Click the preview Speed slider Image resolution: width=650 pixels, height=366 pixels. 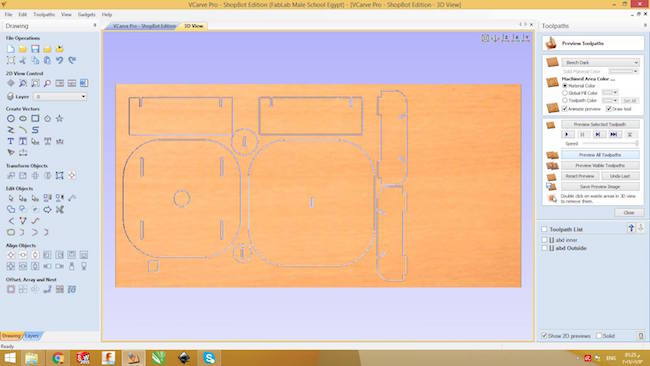tap(610, 143)
